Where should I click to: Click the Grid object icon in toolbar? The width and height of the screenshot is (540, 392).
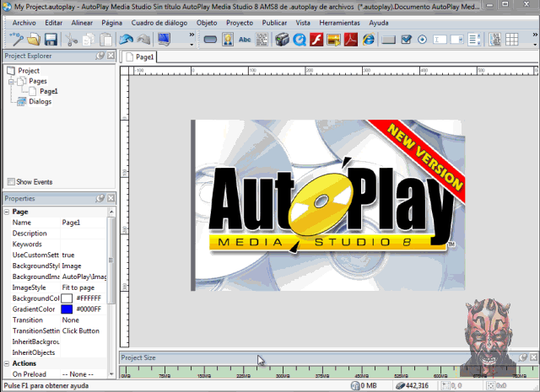tap(512, 40)
